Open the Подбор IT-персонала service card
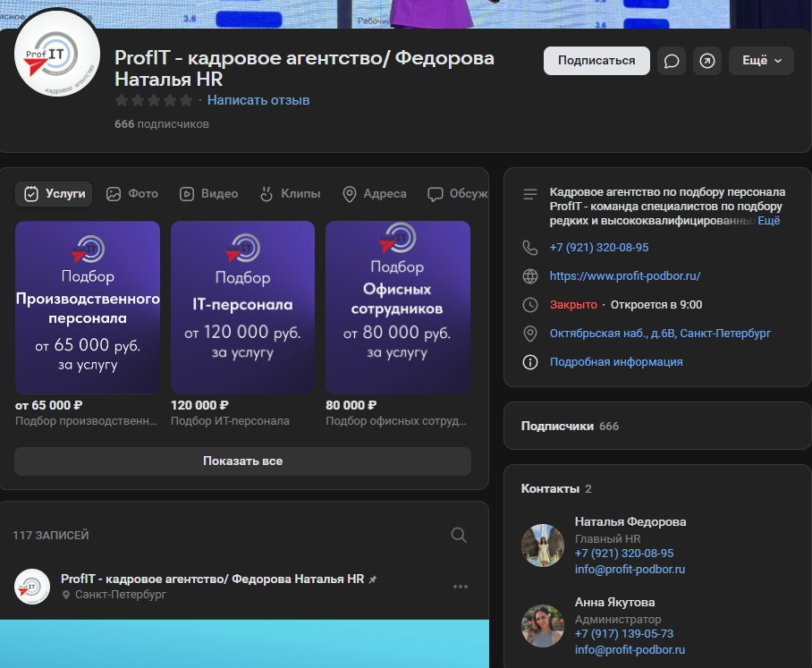 click(x=242, y=308)
